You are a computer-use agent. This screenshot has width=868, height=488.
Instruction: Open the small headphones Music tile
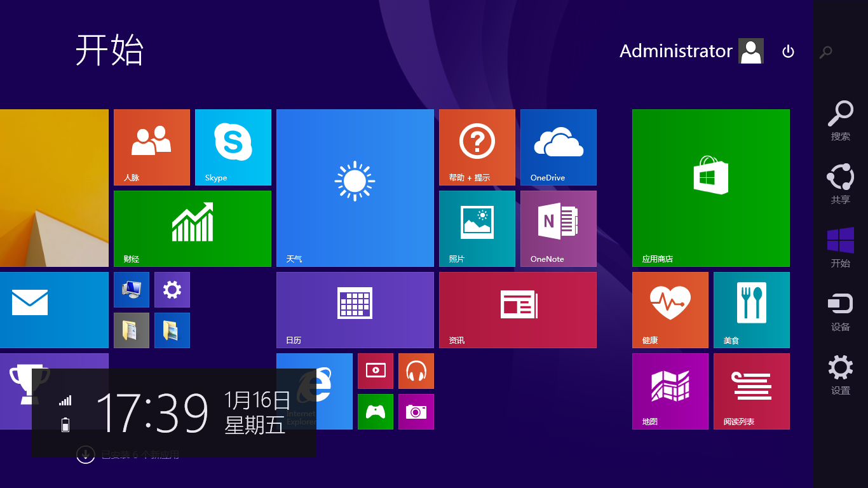[416, 371]
